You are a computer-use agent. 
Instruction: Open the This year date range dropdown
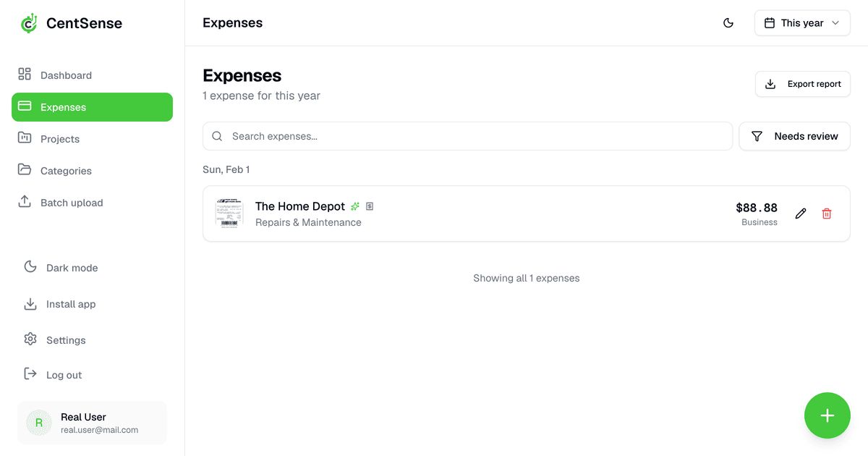(x=802, y=23)
